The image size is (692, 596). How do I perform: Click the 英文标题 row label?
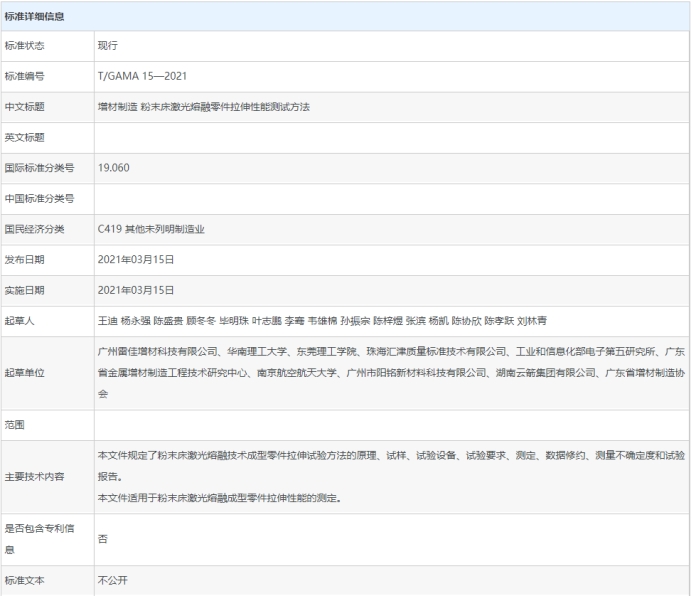pos(25,137)
